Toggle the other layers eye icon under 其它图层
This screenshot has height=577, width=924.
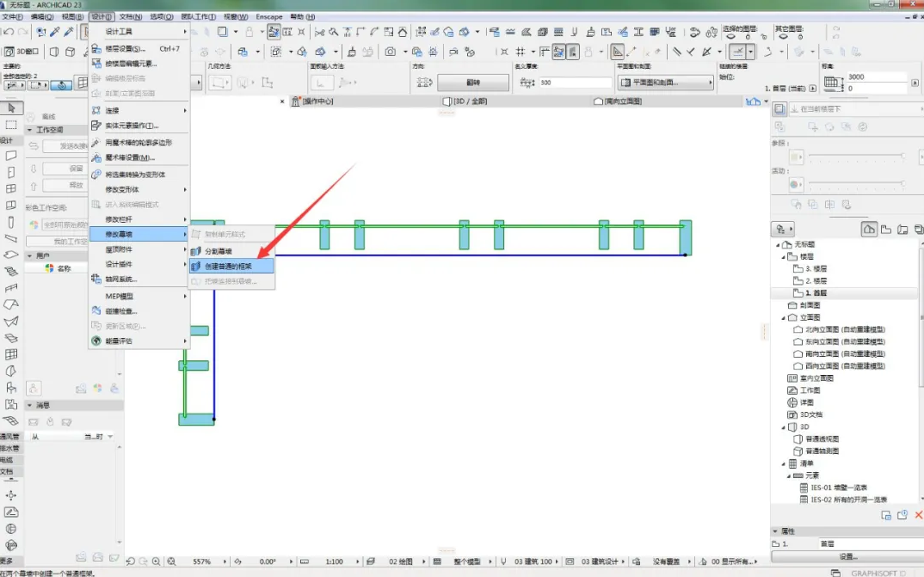tap(783, 36)
